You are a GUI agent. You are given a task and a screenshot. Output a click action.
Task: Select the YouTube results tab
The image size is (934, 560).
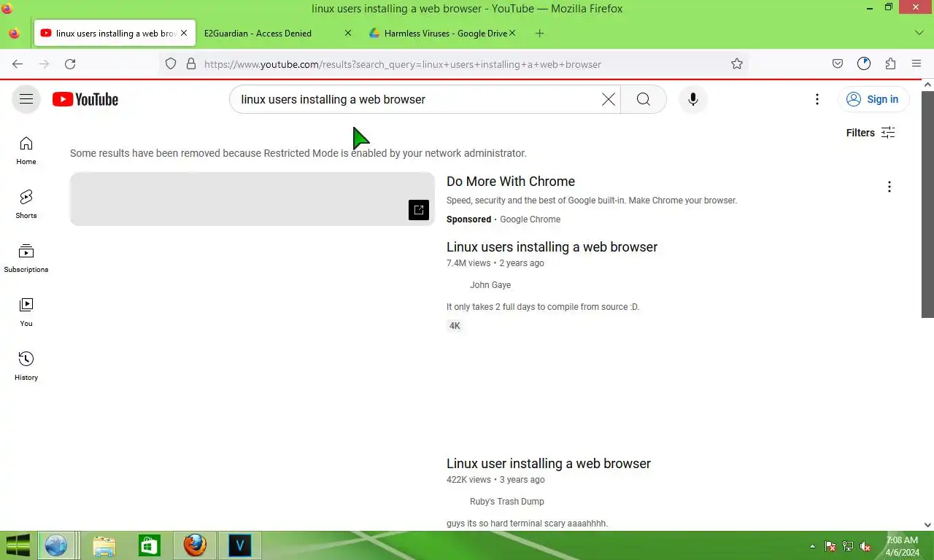click(115, 34)
